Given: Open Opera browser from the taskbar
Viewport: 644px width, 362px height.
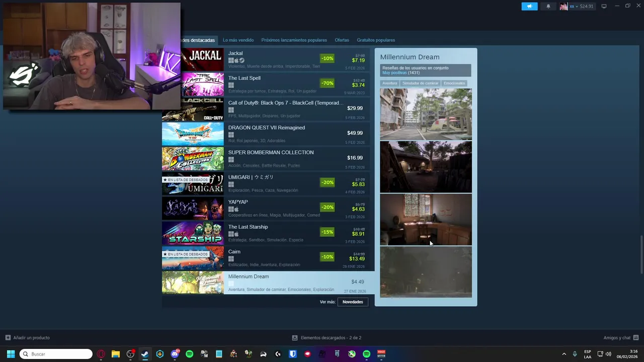Looking at the screenshot, I should point(101,354).
